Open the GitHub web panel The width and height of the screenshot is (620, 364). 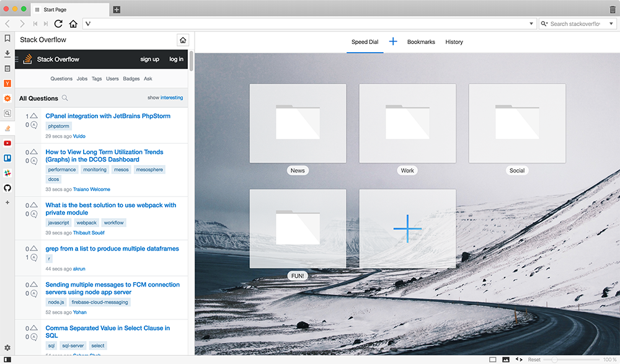pyautogui.click(x=7, y=188)
